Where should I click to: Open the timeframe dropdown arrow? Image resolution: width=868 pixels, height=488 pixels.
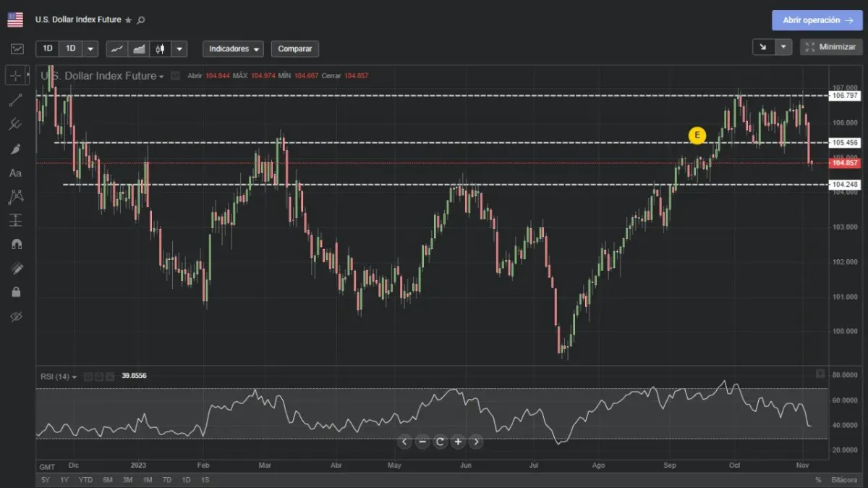coord(90,49)
